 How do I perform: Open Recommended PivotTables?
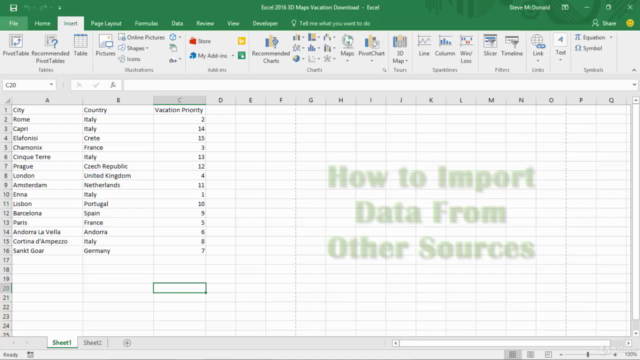[50, 49]
